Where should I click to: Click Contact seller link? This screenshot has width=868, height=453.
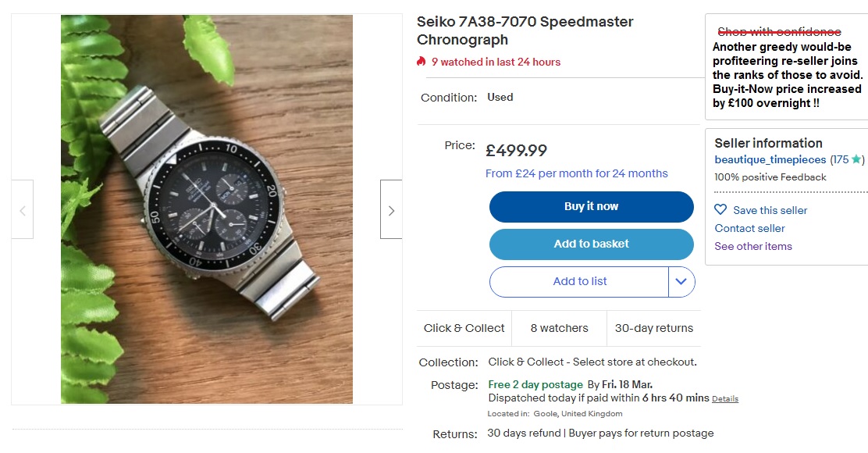tap(747, 227)
